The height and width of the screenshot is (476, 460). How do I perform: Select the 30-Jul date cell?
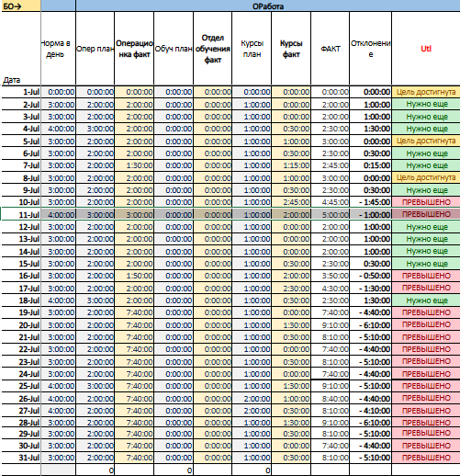tap(21, 446)
